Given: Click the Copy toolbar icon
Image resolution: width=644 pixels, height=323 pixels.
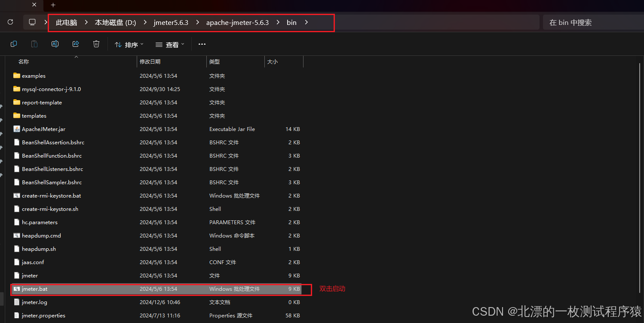Looking at the screenshot, I should pyautogui.click(x=14, y=44).
